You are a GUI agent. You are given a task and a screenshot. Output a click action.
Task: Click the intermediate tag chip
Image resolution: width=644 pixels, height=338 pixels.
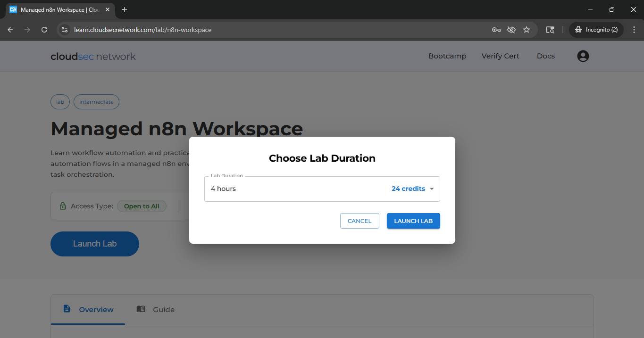[x=96, y=102]
